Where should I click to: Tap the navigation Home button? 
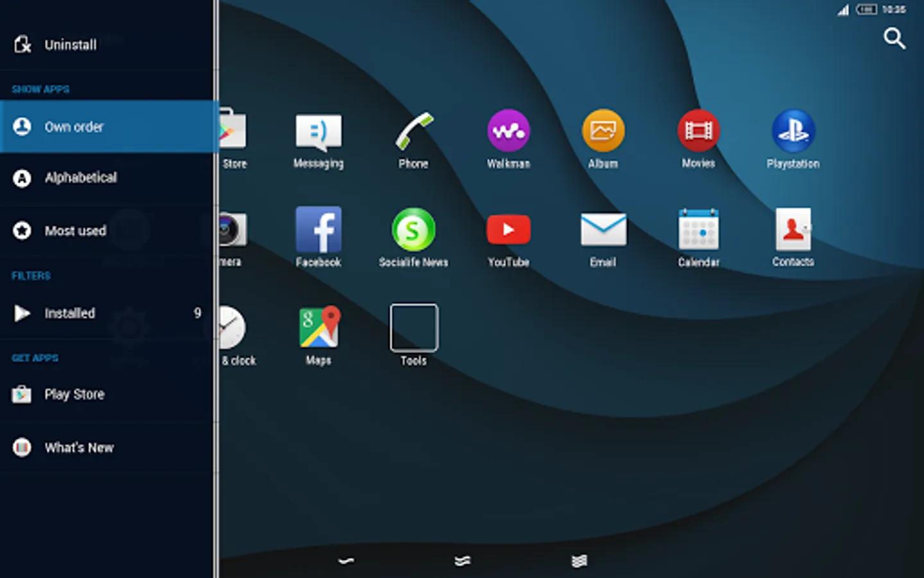(462, 561)
